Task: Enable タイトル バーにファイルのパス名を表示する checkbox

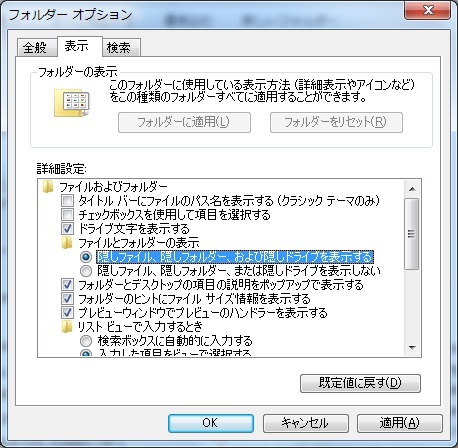Action: click(67, 201)
